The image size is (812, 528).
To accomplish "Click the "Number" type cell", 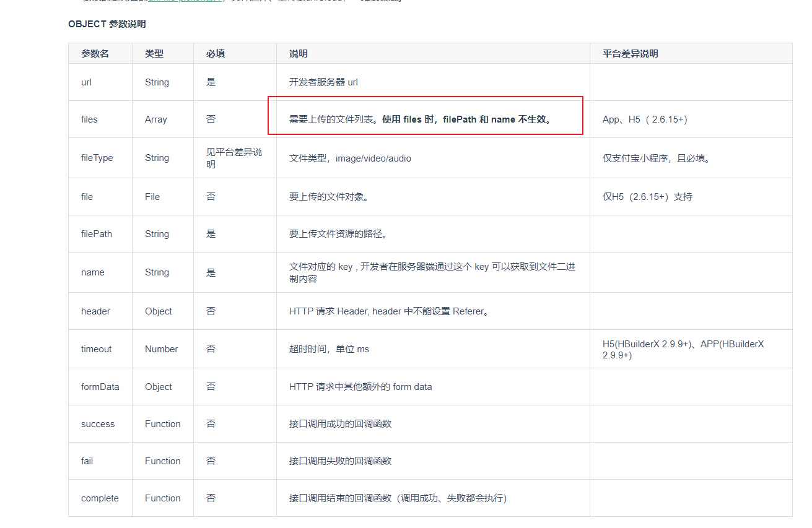I will tap(162, 349).
